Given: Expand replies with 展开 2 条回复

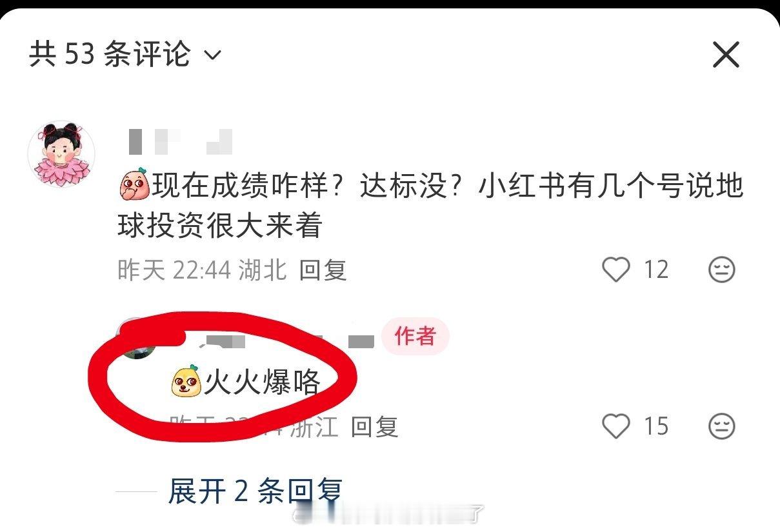Looking at the screenshot, I should click(255, 491).
